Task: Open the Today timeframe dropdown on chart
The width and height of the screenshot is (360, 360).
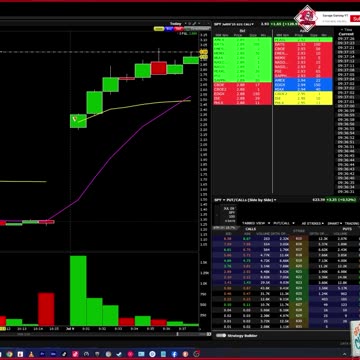Action: tap(176, 23)
